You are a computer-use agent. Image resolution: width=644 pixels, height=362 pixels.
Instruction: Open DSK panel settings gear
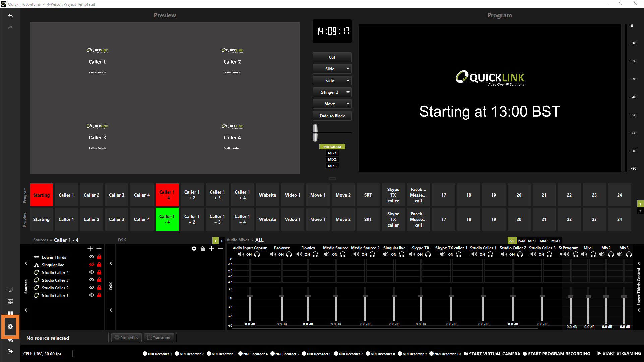tap(194, 249)
